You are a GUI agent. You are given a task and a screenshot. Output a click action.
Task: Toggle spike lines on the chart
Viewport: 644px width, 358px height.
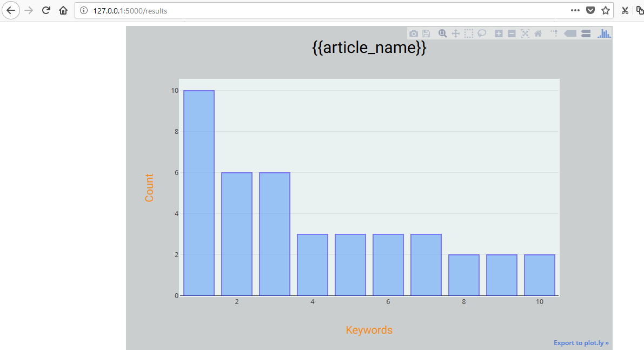[x=554, y=33]
